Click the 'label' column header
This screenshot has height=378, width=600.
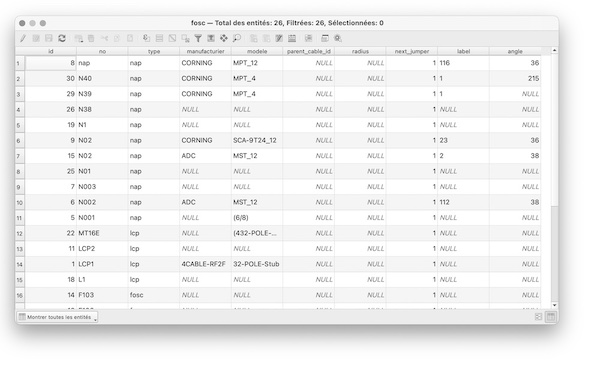463,51
